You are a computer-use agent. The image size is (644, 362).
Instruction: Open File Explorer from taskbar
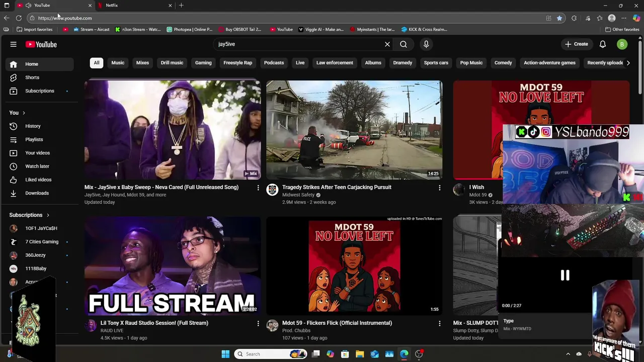pyautogui.click(x=360, y=354)
